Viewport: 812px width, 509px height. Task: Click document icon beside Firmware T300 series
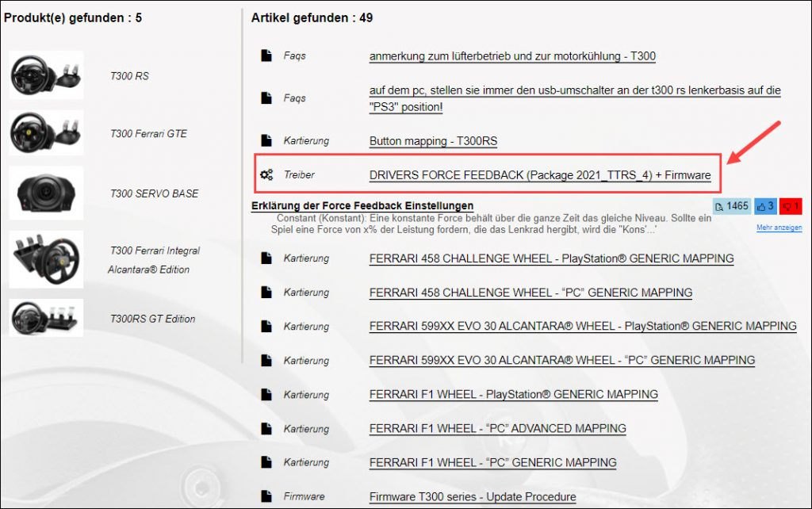(x=266, y=496)
